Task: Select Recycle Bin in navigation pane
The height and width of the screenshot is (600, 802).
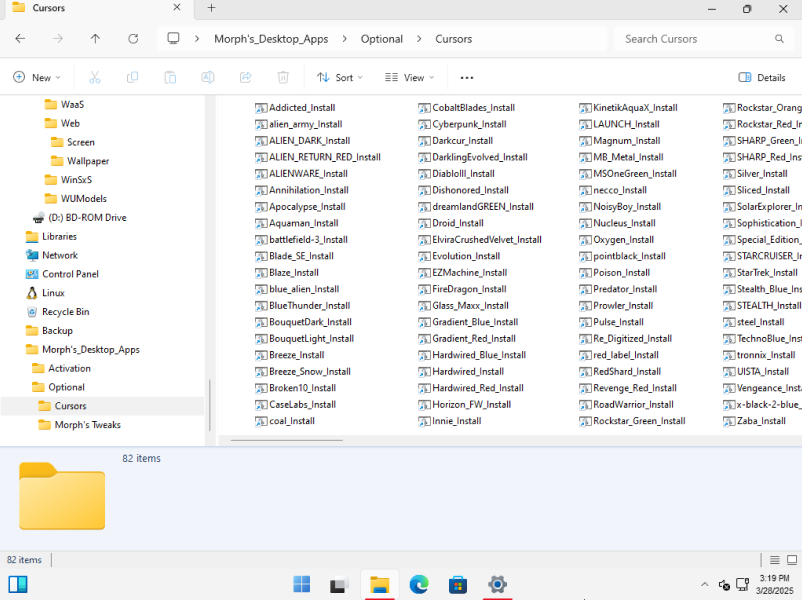Action: click(x=65, y=312)
